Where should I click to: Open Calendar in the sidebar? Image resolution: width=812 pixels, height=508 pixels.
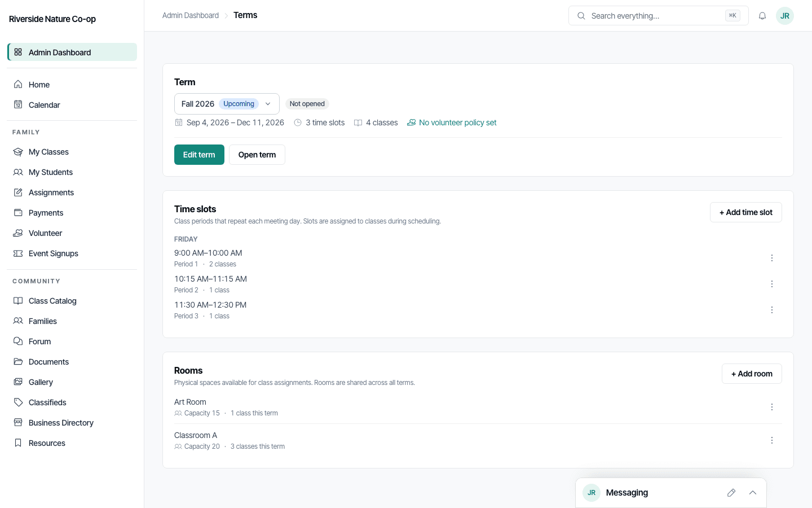[72, 105]
